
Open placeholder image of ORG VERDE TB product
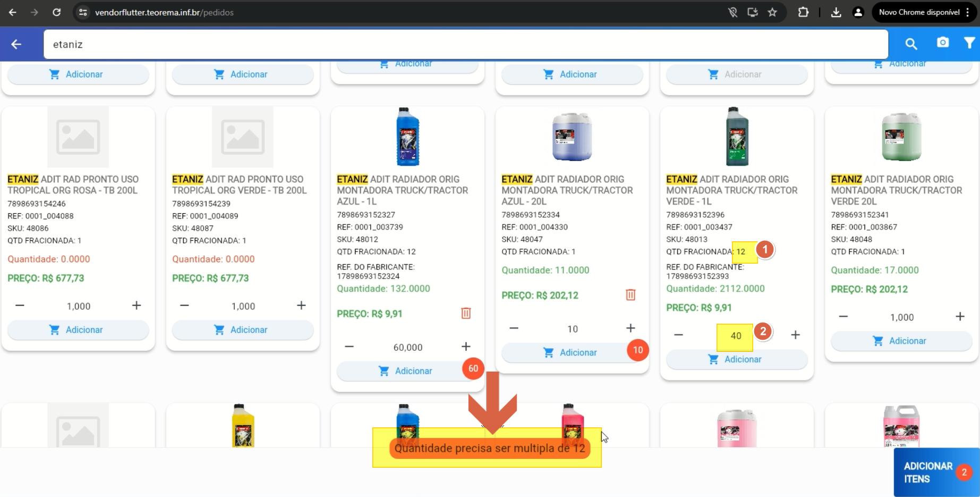click(243, 137)
